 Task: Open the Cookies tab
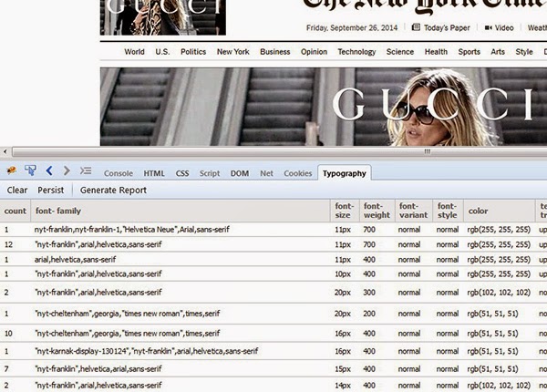click(297, 173)
